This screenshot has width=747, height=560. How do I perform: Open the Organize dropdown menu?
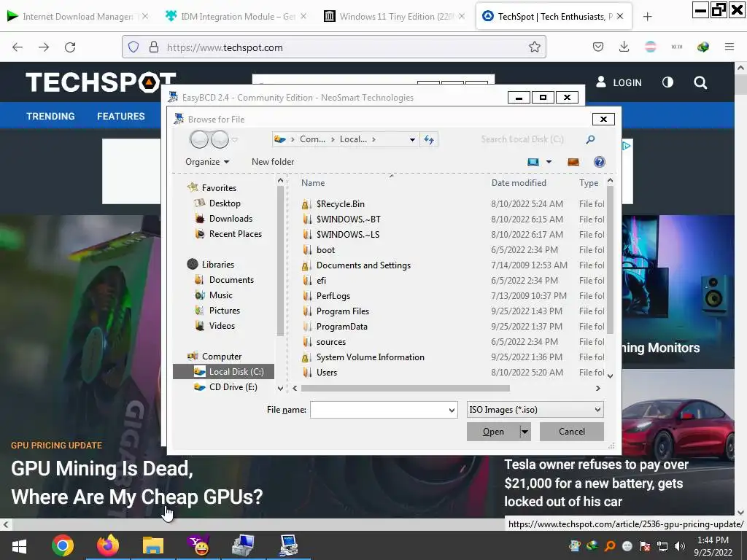click(x=207, y=162)
